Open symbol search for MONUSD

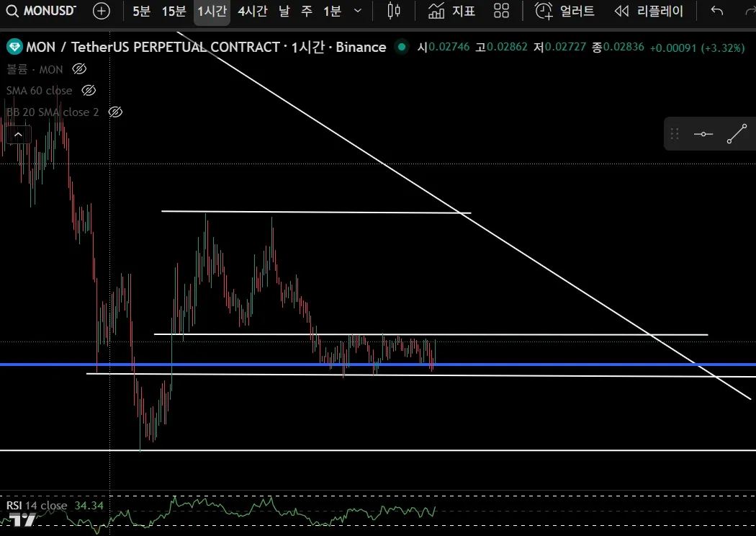tap(42, 11)
